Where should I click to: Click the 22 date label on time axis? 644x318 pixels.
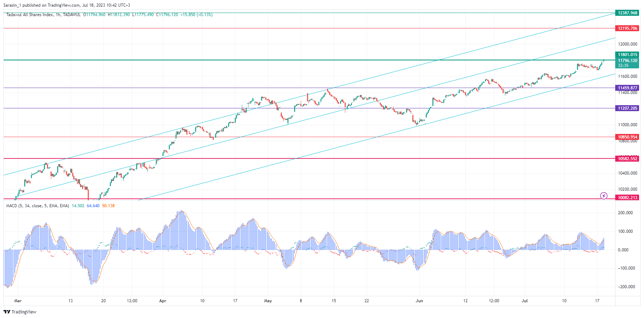(366, 301)
